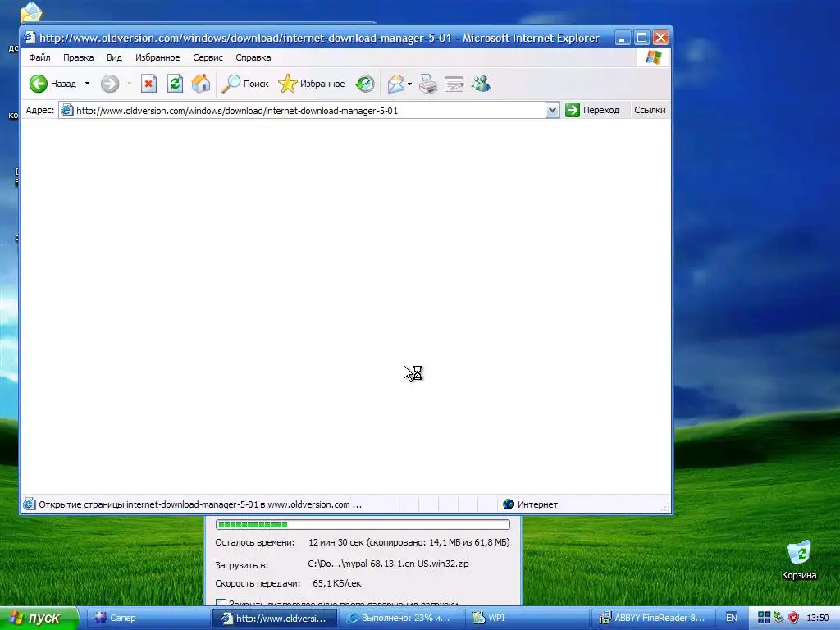Screen dimensions: 840x630
Task: Switch to ABBYY FineReader taskbar button
Action: [x=653, y=618]
